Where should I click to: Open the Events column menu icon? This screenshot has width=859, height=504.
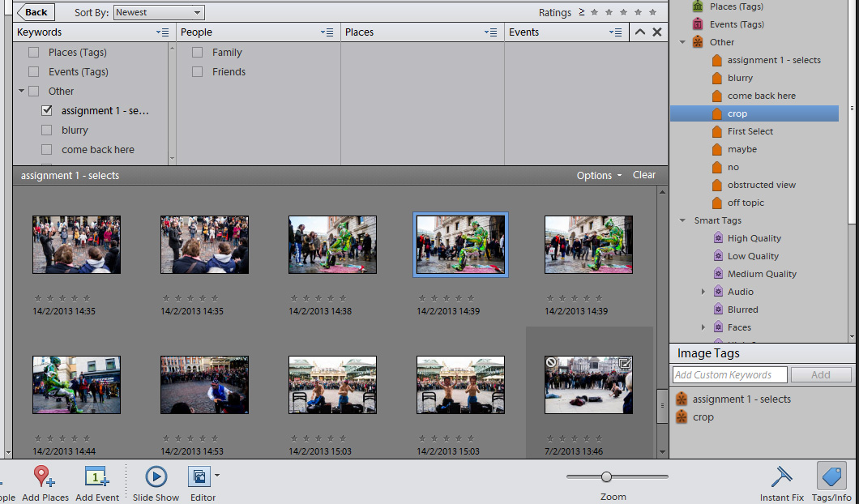click(x=615, y=32)
